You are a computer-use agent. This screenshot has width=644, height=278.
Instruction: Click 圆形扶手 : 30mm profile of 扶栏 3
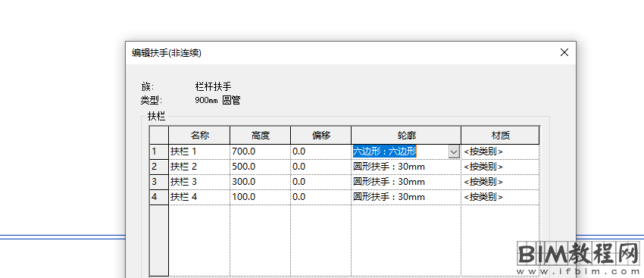406,182
